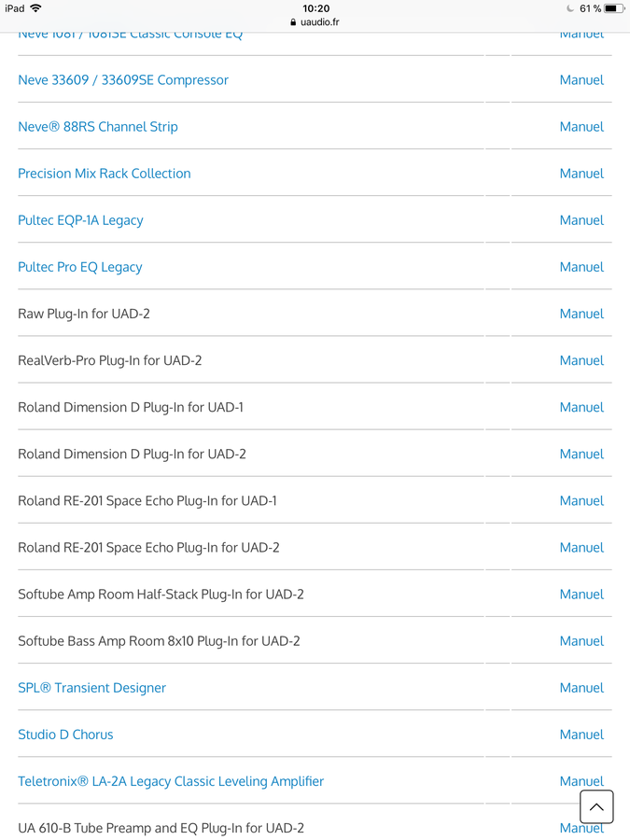Open Studio D Chorus link
Screen dimensions: 630x840
66,734
